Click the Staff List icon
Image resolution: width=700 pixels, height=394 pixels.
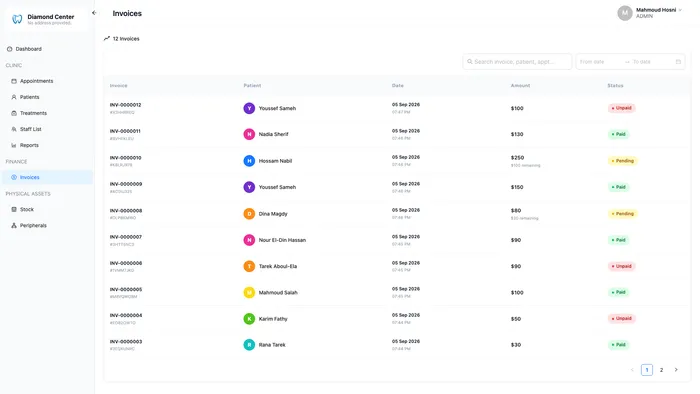[x=14, y=129]
